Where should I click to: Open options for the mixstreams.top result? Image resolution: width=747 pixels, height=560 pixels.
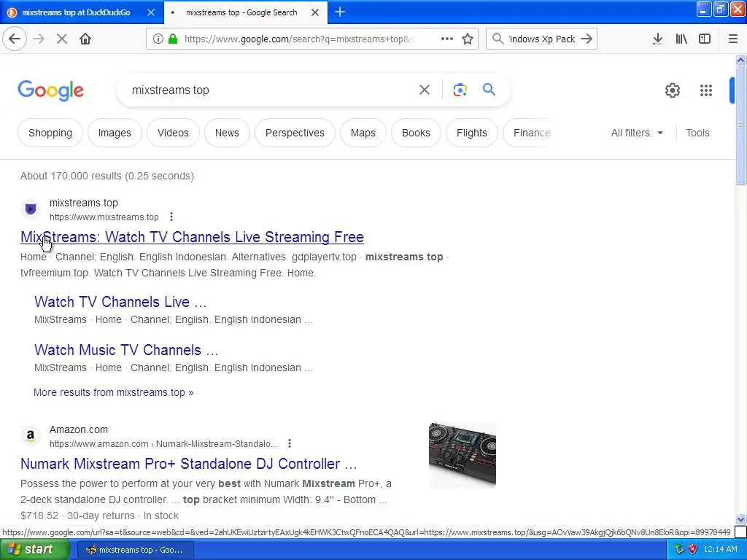click(x=171, y=217)
